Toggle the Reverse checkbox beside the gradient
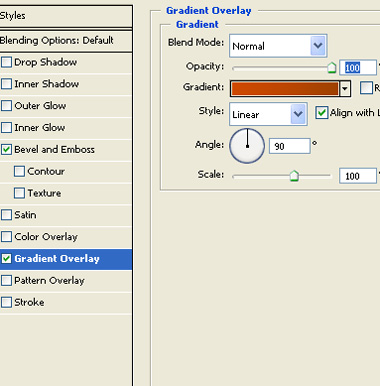This screenshot has height=386, width=380. click(366, 88)
